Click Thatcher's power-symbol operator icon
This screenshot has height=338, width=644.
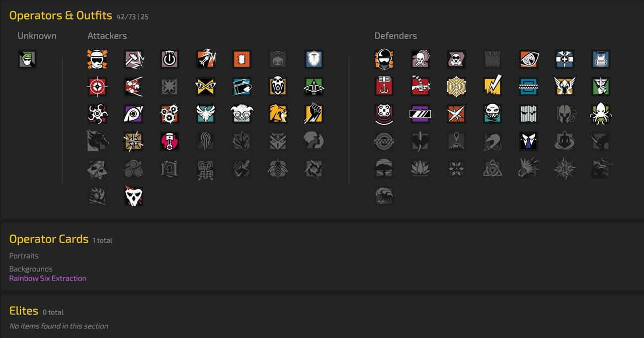(x=170, y=59)
